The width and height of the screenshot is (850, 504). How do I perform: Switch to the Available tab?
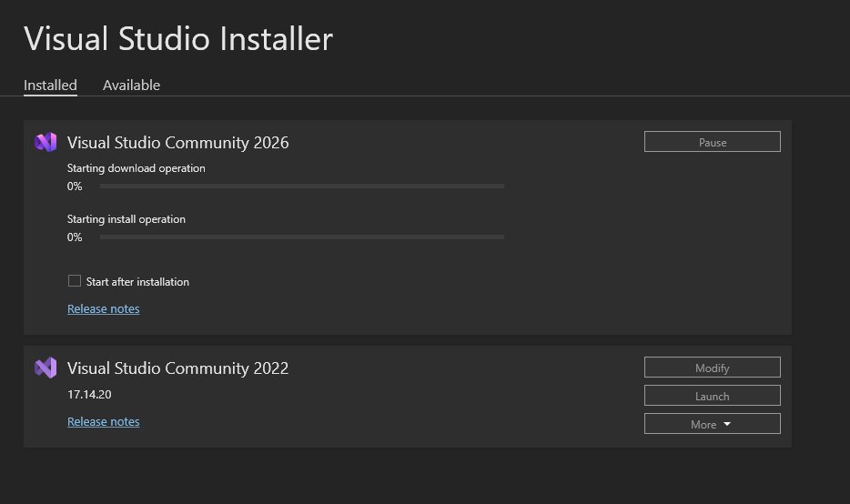click(131, 86)
